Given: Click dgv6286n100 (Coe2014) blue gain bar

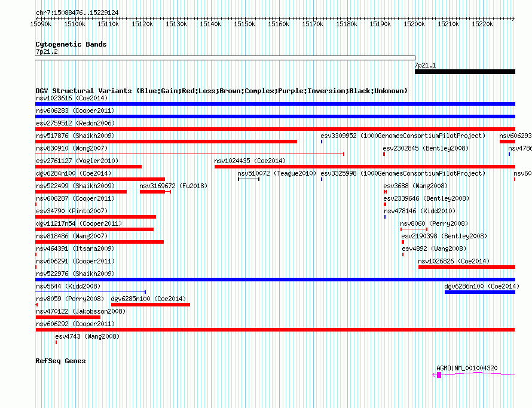Looking at the screenshot, I should [480, 292].
